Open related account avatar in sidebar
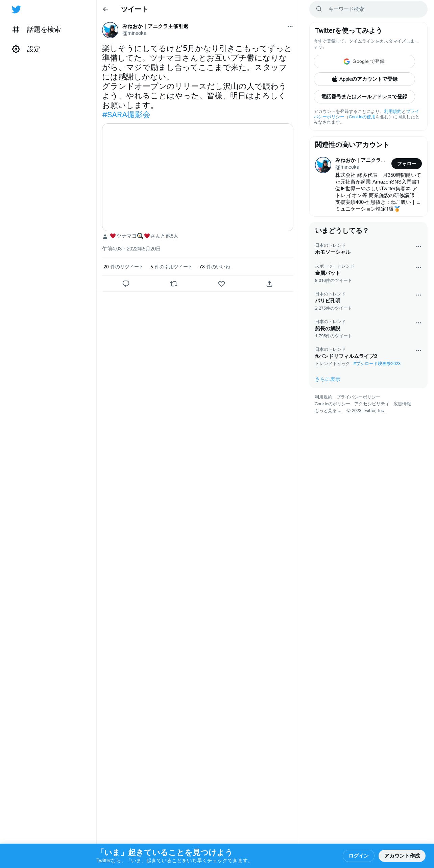This screenshot has width=434, height=868. coord(323,165)
